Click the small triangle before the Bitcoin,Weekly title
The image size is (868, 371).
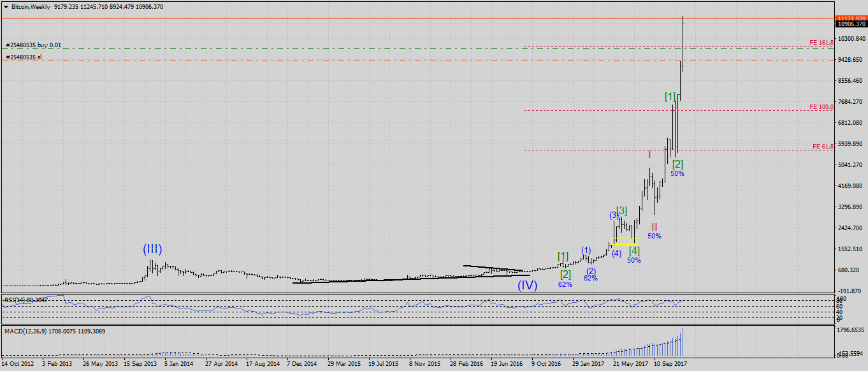6,6
